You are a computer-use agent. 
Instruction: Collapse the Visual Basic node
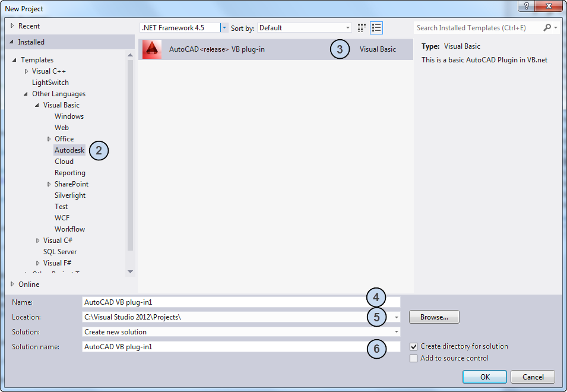click(x=37, y=105)
